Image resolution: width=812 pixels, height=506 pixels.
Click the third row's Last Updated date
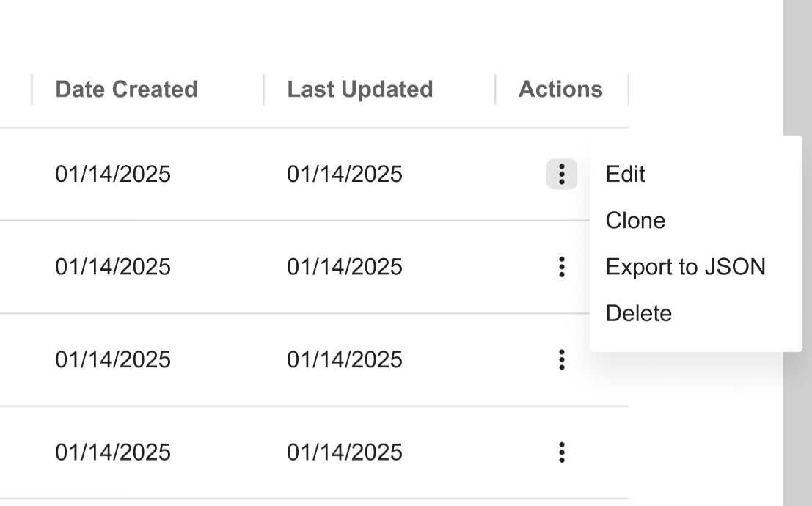(x=345, y=359)
